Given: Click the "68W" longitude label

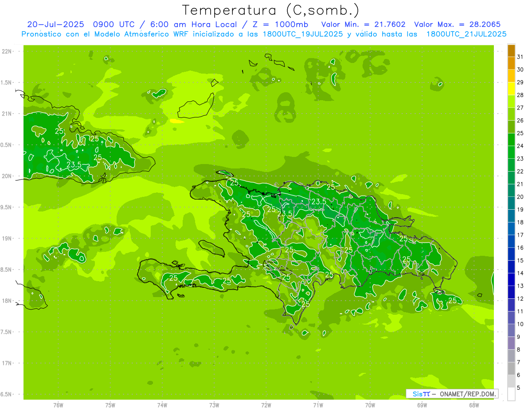Looking at the screenshot, I should click(474, 405).
